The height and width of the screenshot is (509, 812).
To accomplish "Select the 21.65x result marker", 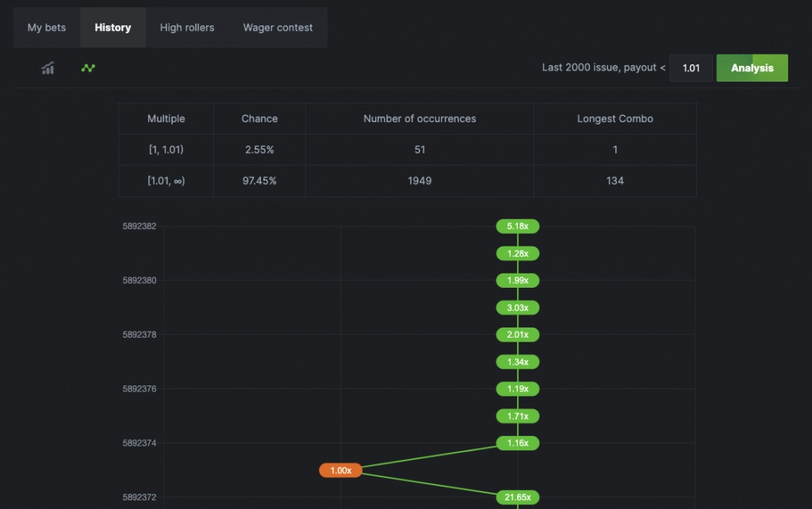I will pos(518,498).
